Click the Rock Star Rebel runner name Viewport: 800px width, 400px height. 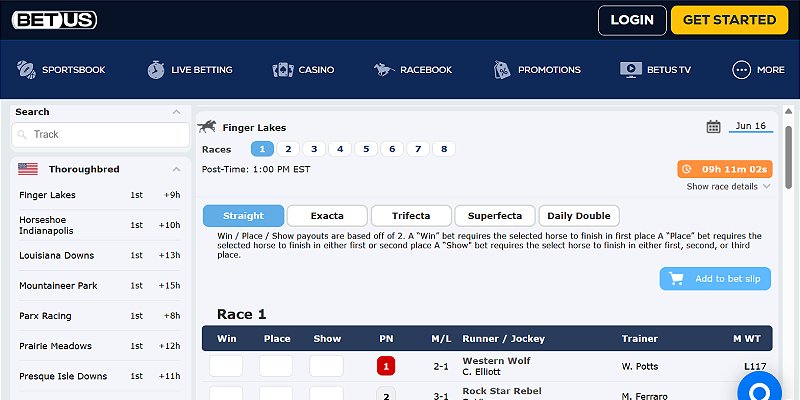click(x=502, y=391)
